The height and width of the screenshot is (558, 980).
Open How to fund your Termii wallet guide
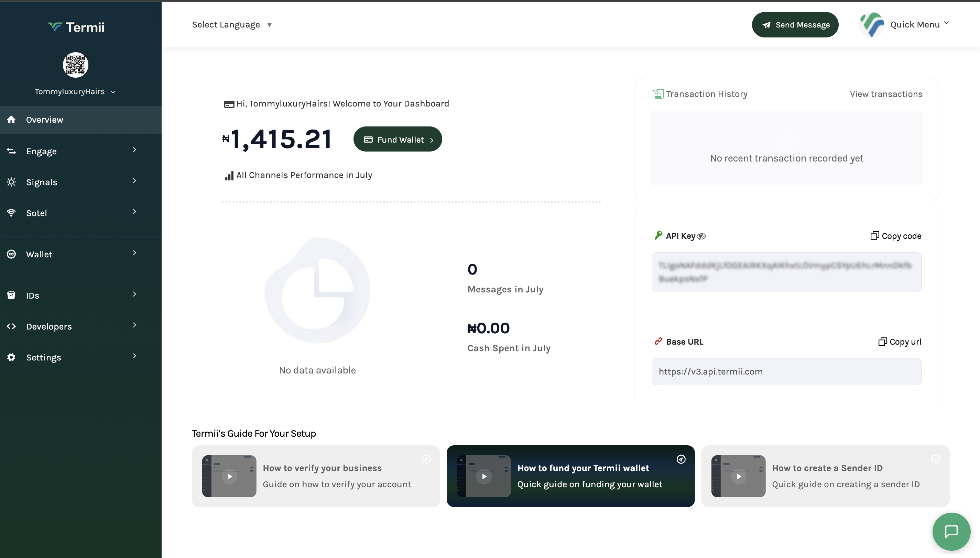[x=570, y=476]
